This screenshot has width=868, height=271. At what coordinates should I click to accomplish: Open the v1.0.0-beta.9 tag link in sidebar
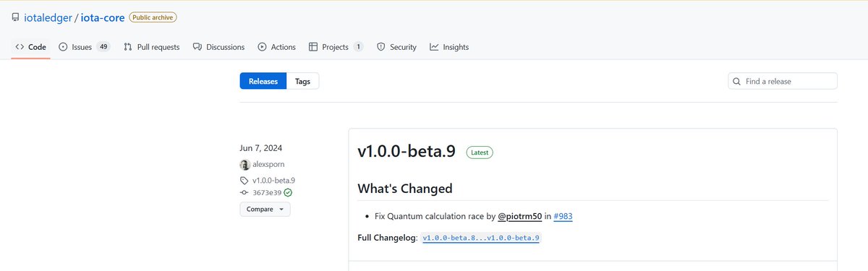coord(273,180)
